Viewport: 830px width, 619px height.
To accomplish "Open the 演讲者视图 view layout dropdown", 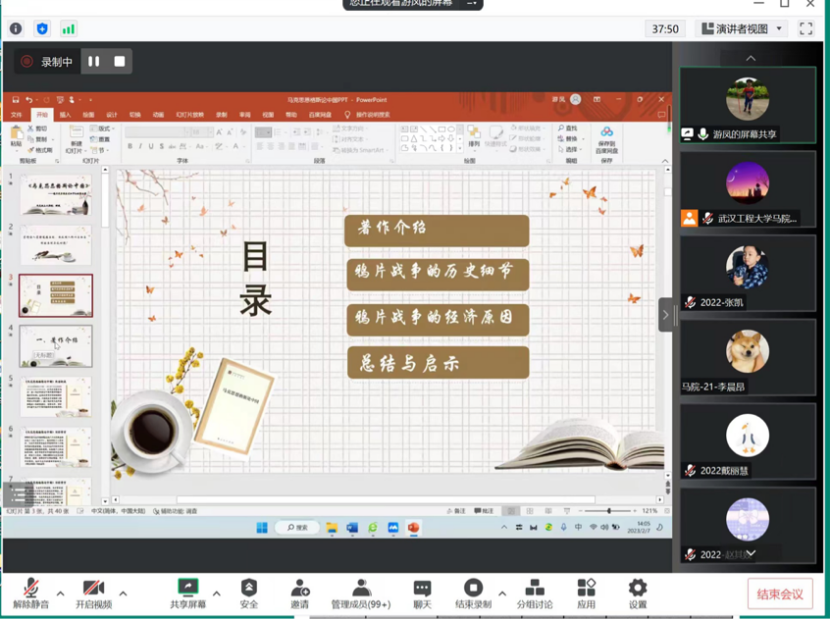I will click(x=744, y=29).
